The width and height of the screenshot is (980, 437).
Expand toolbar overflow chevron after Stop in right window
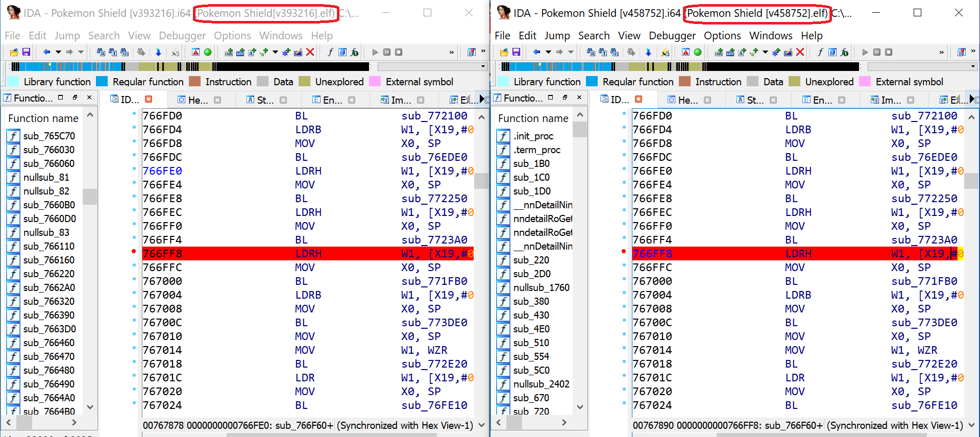point(941,52)
